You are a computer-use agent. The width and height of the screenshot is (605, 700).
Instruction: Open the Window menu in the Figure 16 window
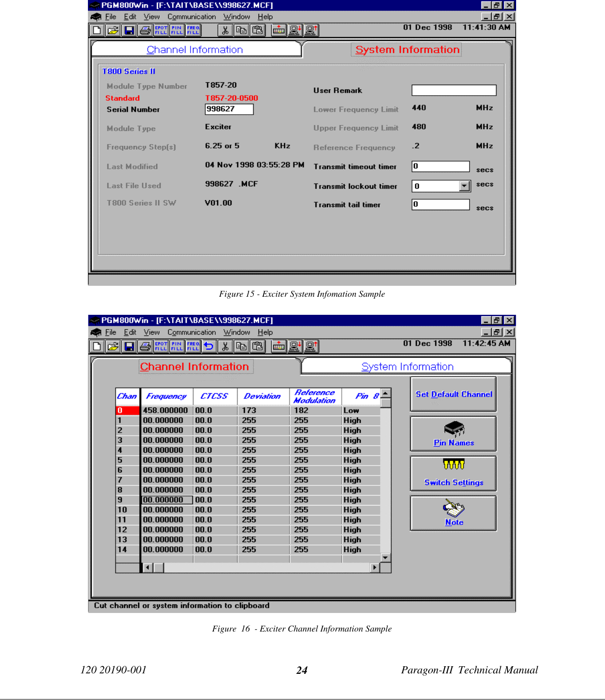click(x=237, y=332)
